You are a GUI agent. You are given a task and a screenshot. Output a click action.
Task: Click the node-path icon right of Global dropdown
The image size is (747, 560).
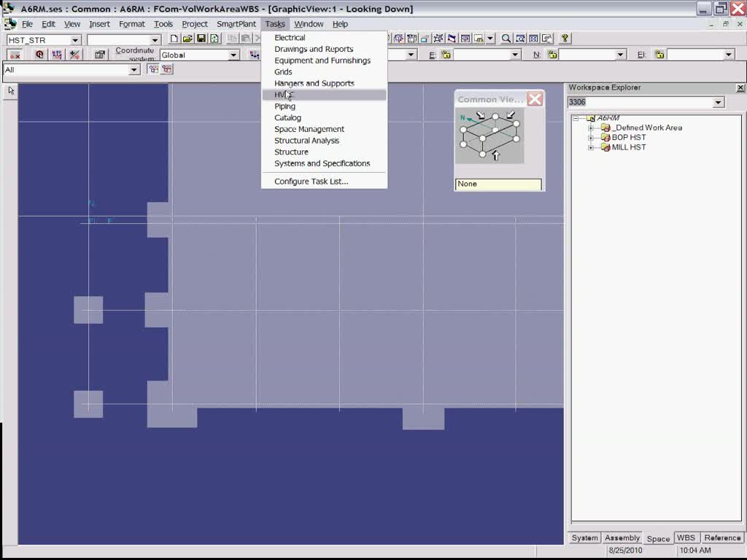pos(254,55)
